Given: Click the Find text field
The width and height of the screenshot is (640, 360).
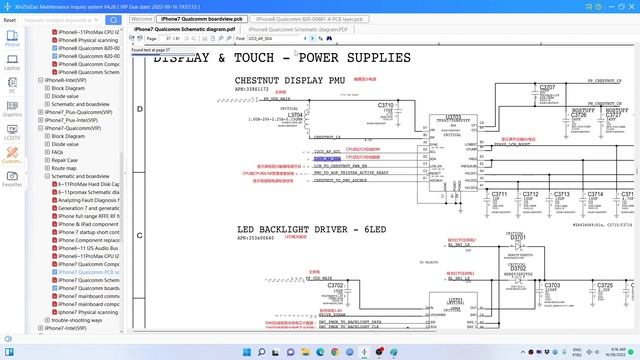Looking at the screenshot, I should coord(274,38).
